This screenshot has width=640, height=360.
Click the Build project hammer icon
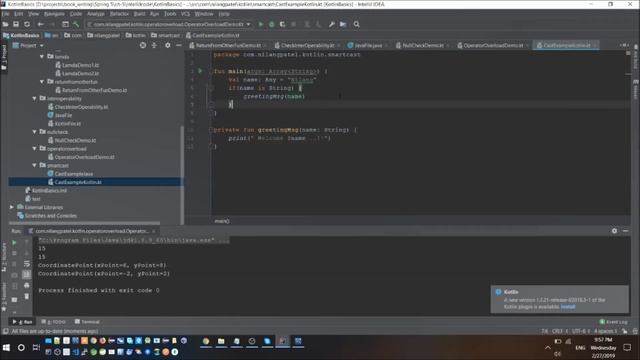(x=76, y=24)
